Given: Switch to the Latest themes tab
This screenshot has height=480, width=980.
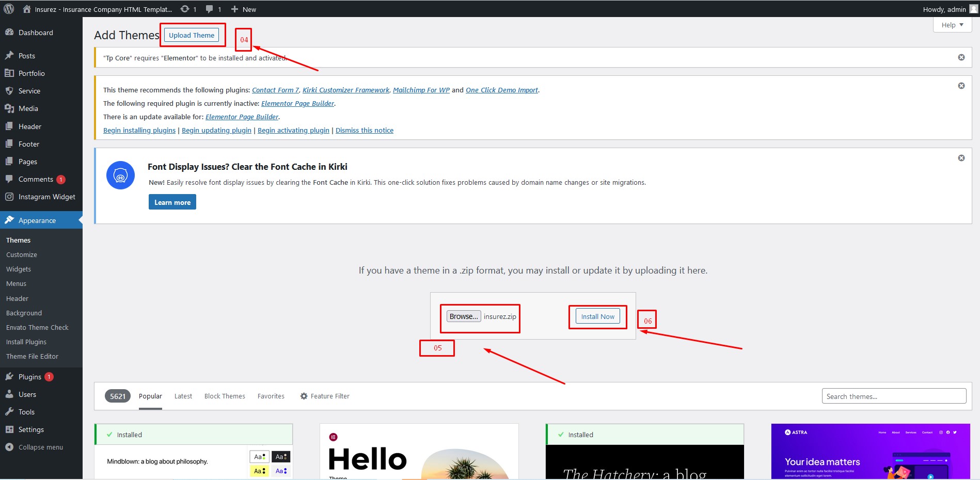Looking at the screenshot, I should pos(183,396).
